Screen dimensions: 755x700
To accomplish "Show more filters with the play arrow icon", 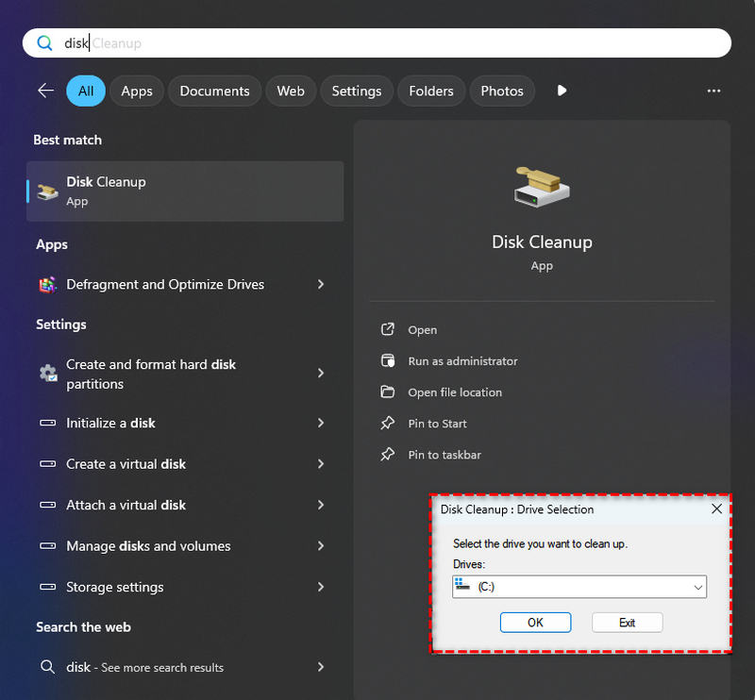I will tap(562, 91).
